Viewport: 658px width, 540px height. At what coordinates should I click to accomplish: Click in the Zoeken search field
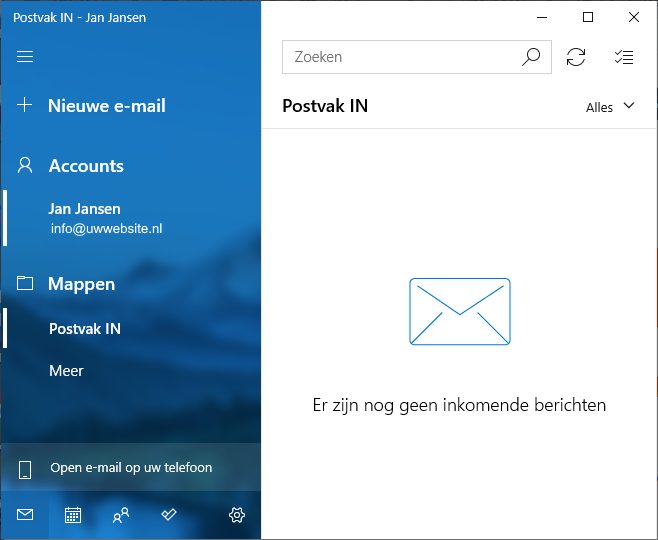pyautogui.click(x=400, y=57)
